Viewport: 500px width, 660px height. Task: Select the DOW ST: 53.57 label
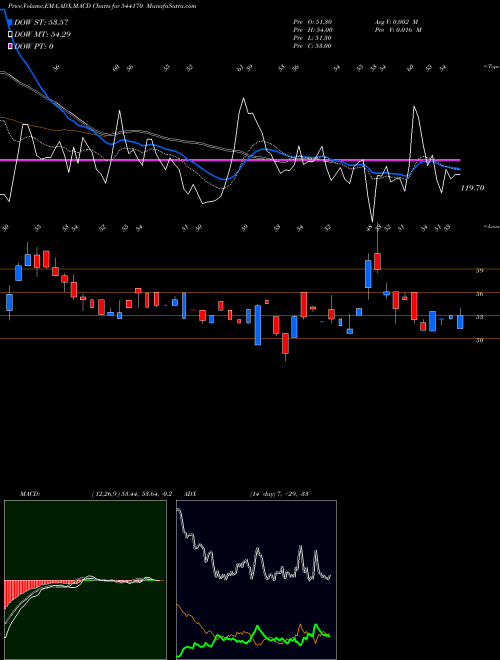tap(41, 23)
